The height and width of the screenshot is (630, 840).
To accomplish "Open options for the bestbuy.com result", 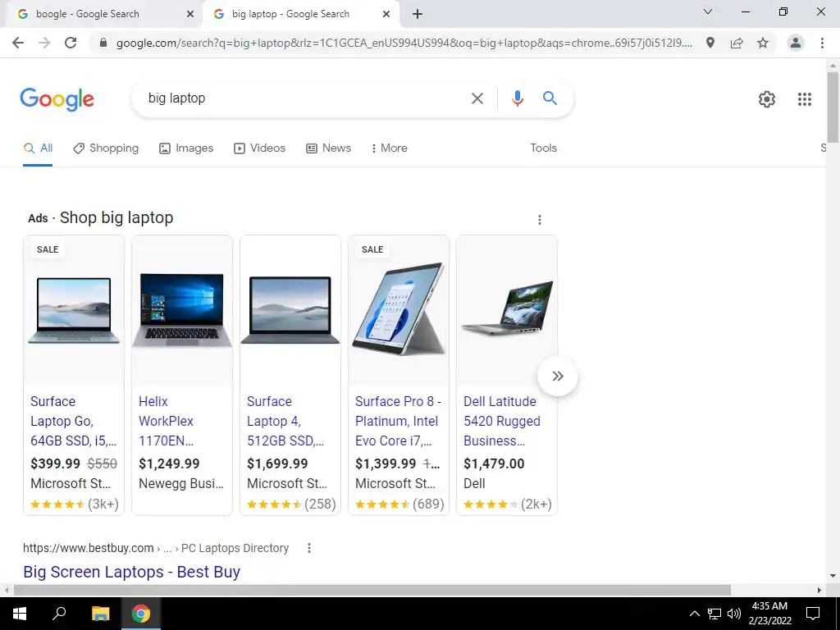I will click(308, 548).
